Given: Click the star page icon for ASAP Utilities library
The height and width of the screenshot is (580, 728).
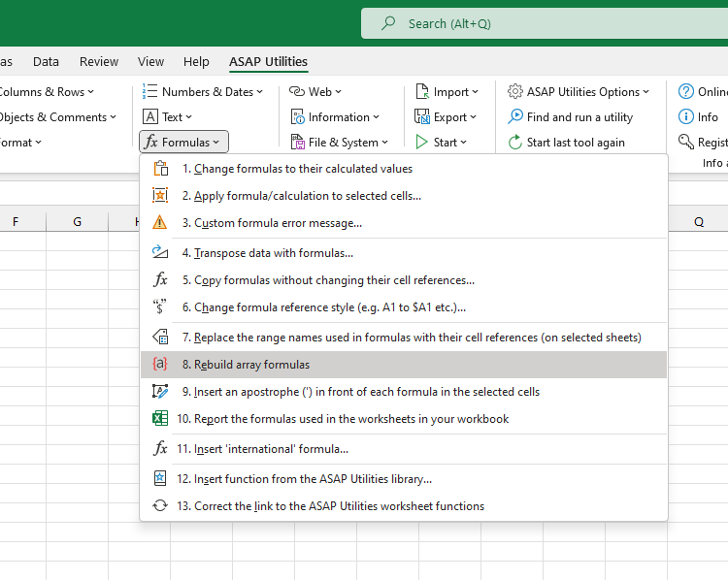Looking at the screenshot, I should (160, 478).
